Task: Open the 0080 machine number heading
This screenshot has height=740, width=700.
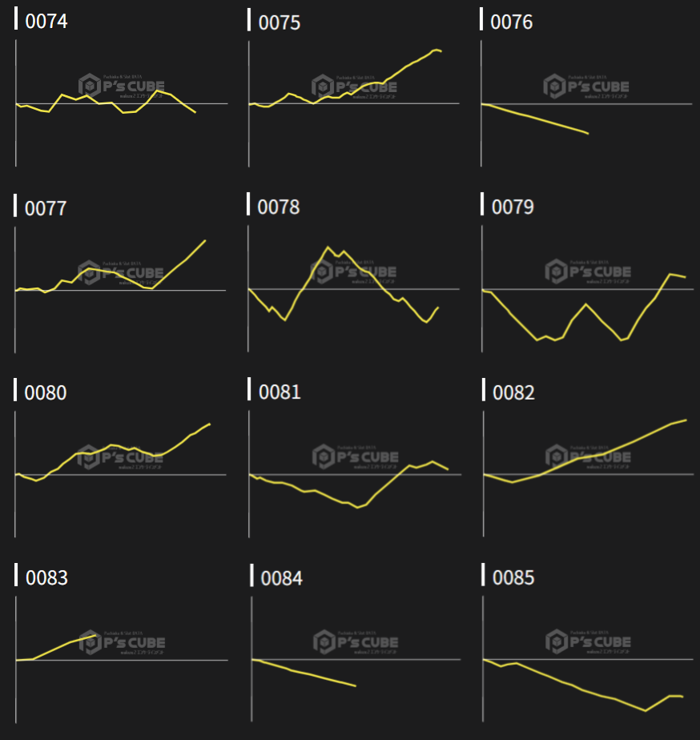Action: [x=46, y=393]
